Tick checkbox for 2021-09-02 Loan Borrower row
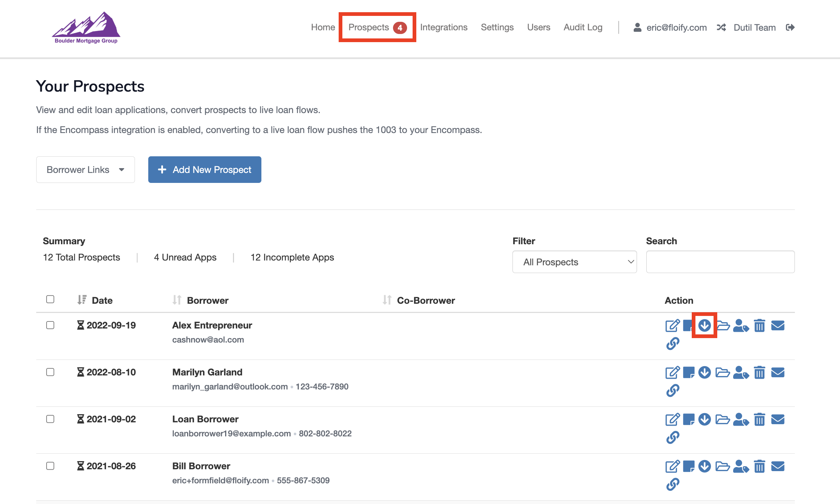The width and height of the screenshot is (840, 504). pyautogui.click(x=50, y=419)
